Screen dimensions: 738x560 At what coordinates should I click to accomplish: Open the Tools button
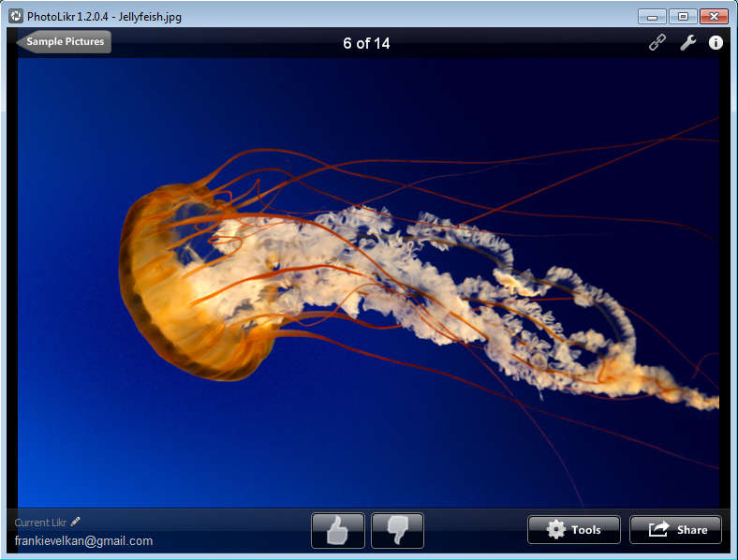point(574,530)
